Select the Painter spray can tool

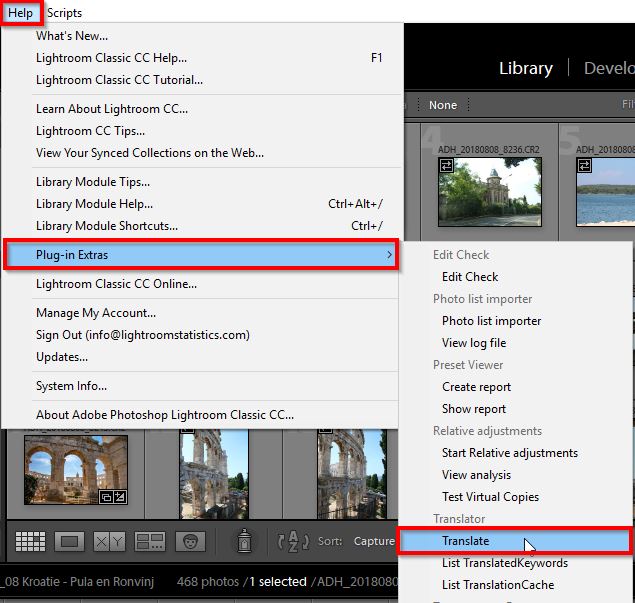click(243, 541)
